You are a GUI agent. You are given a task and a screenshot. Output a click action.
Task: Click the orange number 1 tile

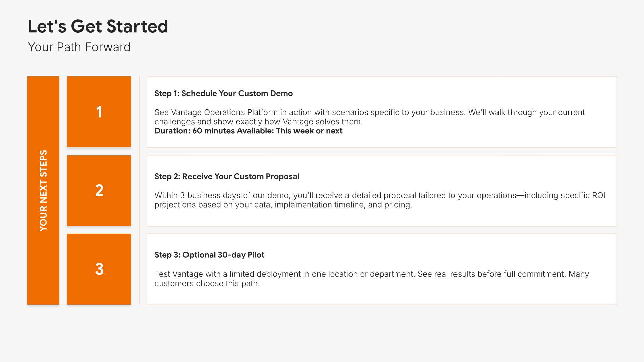coord(99,112)
